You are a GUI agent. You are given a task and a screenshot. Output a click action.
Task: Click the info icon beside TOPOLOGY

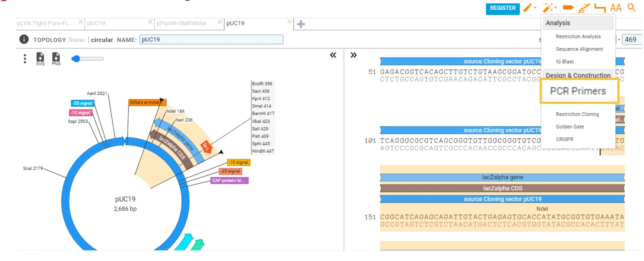(x=24, y=39)
